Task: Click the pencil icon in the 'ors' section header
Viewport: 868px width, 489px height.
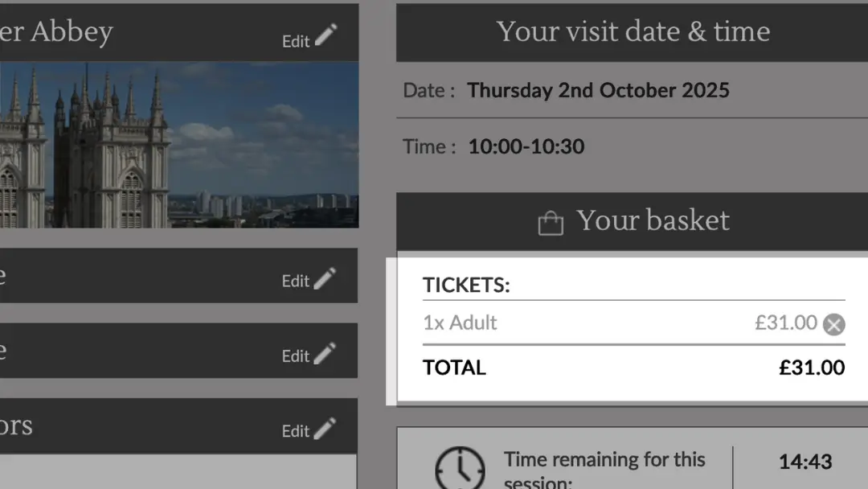Action: click(325, 429)
